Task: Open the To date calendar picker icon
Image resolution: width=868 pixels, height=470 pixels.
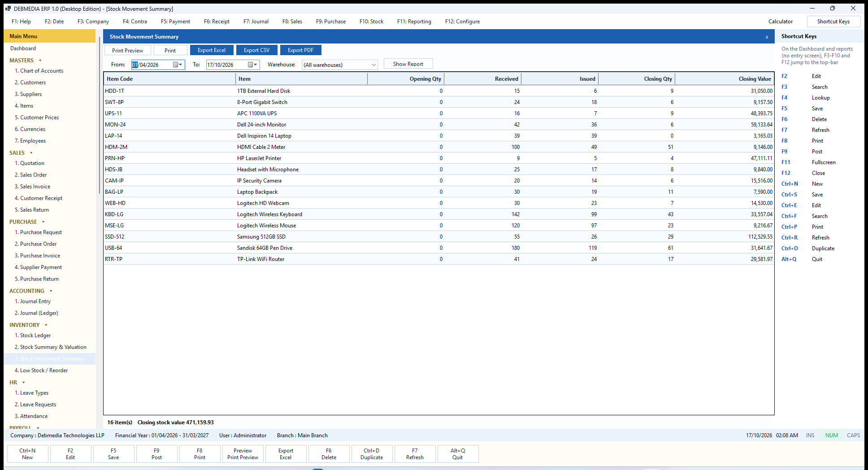Action: pyautogui.click(x=252, y=65)
